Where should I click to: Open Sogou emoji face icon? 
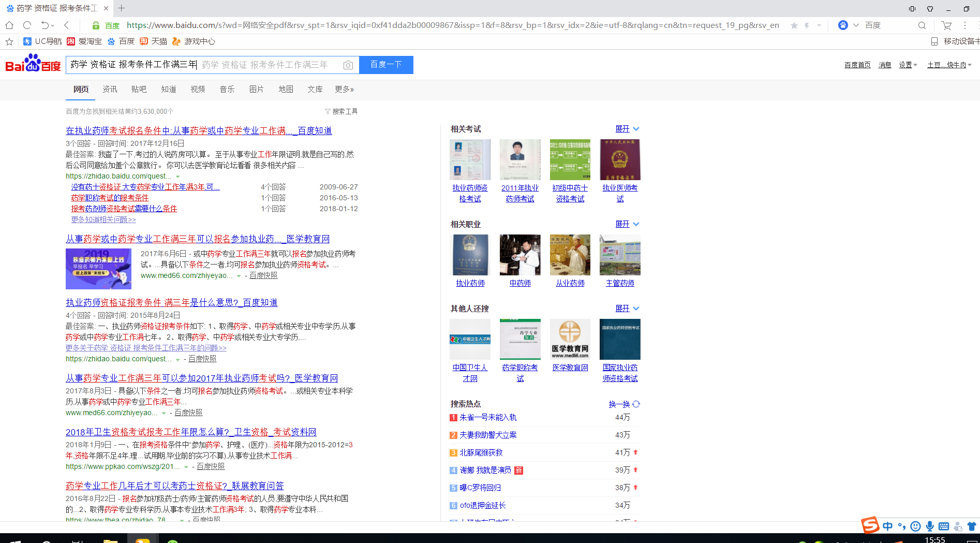(x=915, y=526)
